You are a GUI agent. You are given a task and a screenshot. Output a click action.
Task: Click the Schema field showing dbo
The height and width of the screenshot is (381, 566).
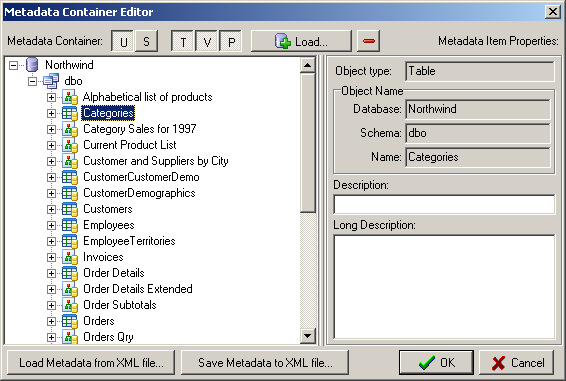coord(478,133)
